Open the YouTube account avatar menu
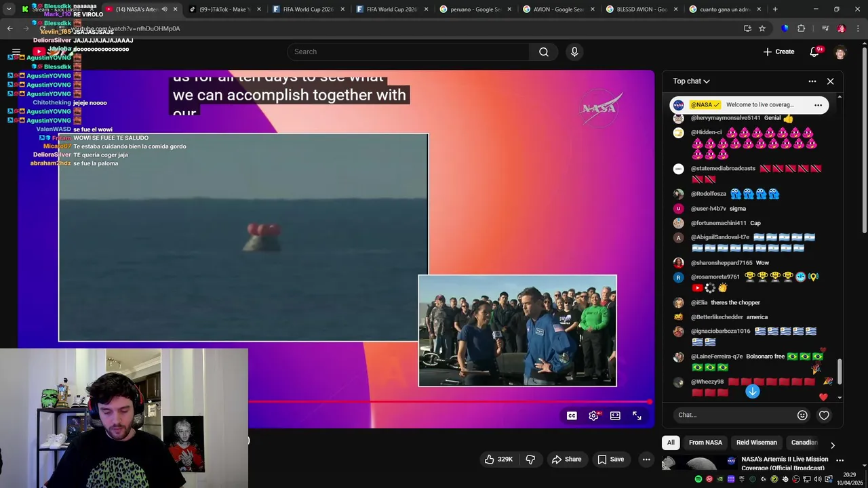The image size is (868, 488). pos(840,52)
